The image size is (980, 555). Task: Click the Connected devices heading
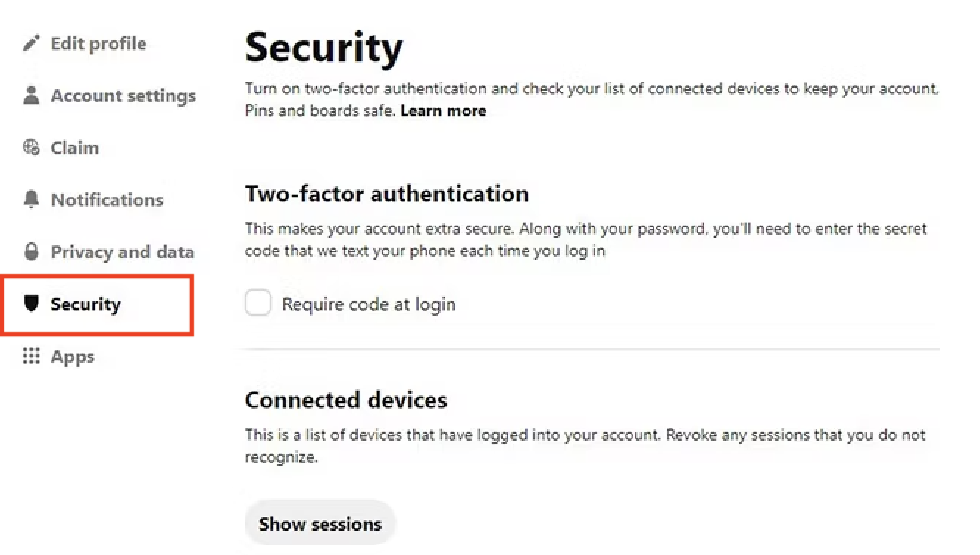click(x=346, y=400)
